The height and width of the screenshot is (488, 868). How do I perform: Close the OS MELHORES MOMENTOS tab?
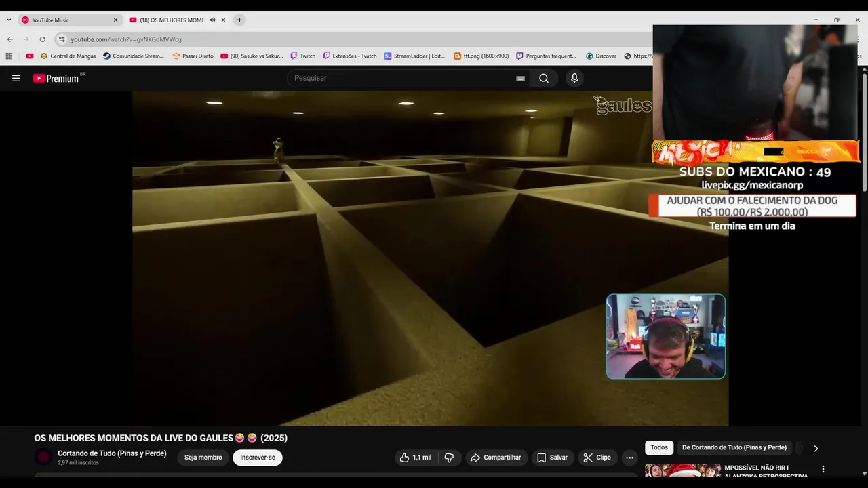click(x=223, y=20)
